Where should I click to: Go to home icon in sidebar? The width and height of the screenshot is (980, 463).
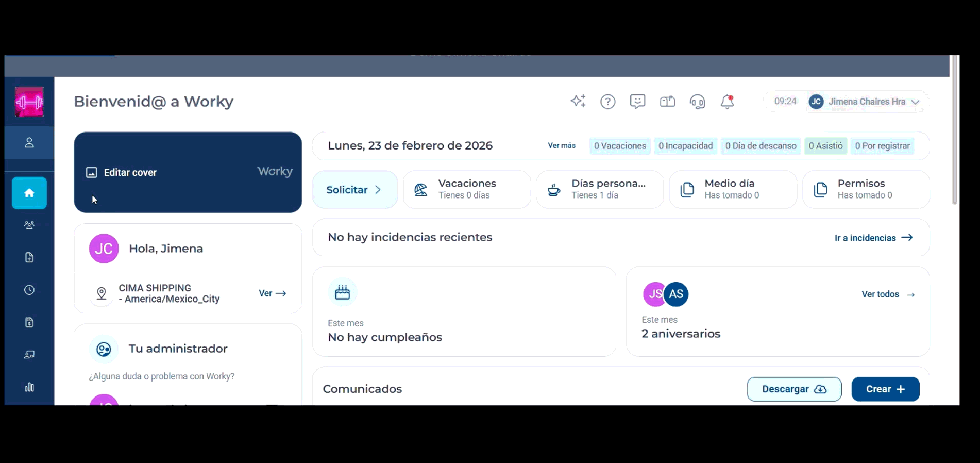(x=29, y=193)
